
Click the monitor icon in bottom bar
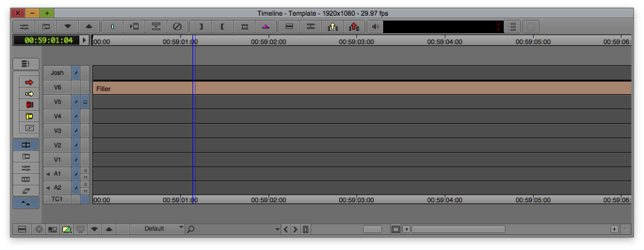(80, 229)
